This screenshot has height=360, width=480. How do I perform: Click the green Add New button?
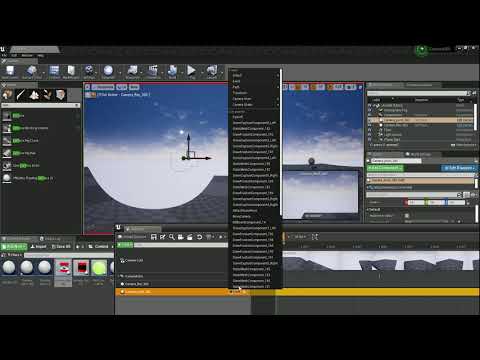14,246
